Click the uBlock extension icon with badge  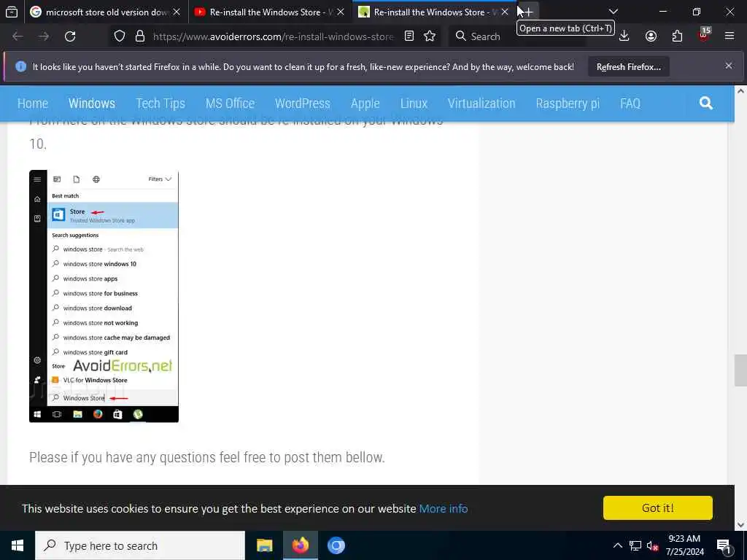coord(704,35)
